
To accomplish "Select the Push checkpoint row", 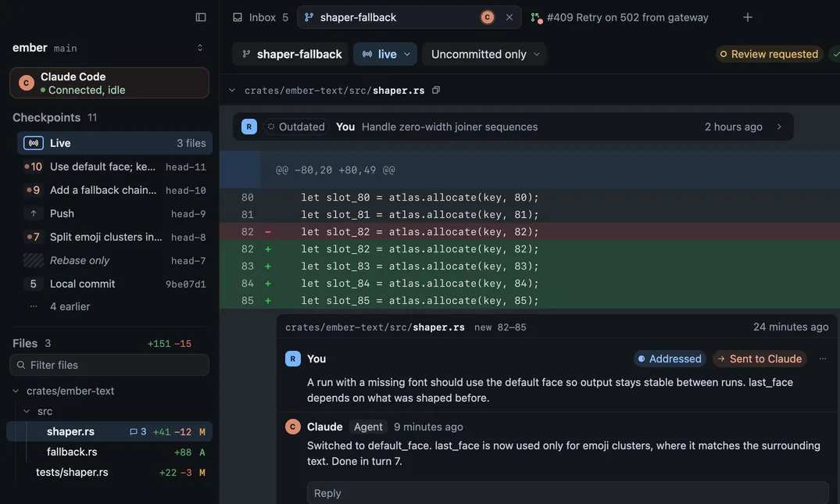I will click(115, 213).
